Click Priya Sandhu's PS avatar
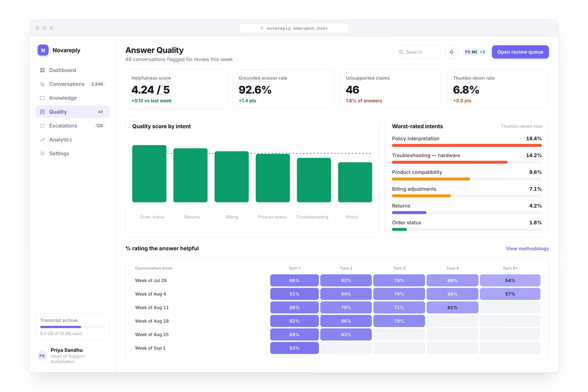This screenshot has height=392, width=588. coord(42,356)
